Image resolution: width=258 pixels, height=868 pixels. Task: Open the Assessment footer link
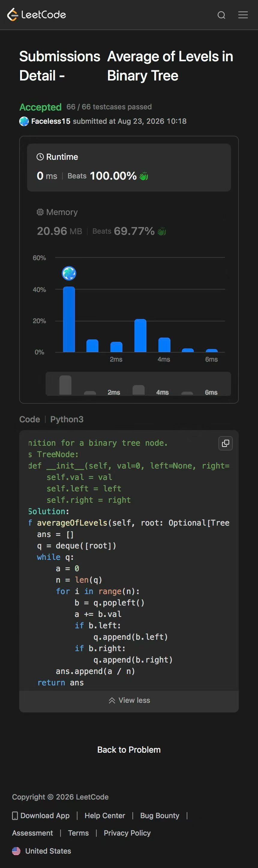pos(33,833)
